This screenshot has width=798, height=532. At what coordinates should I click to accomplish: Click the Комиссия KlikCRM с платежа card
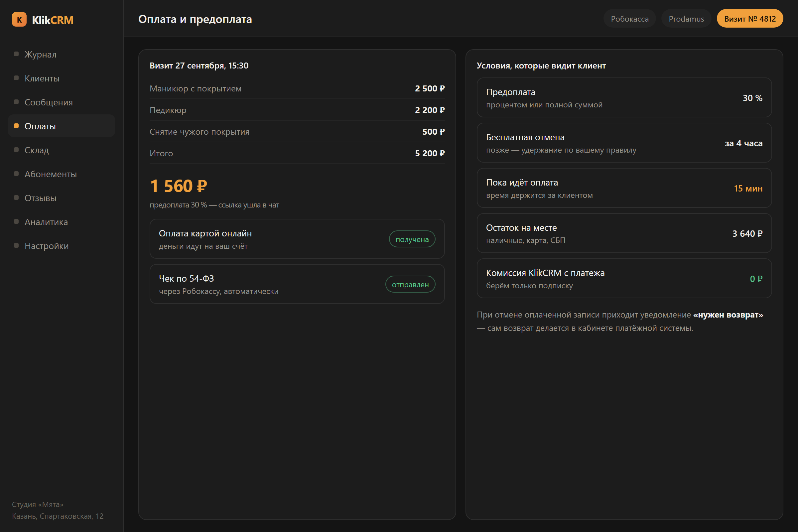pos(624,279)
